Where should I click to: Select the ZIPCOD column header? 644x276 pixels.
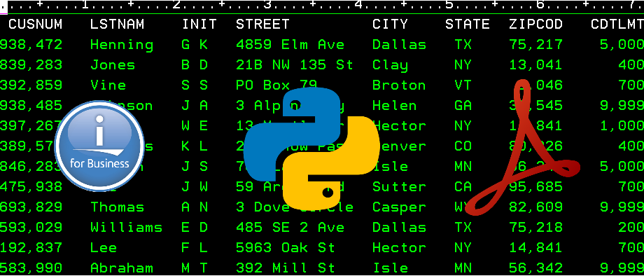535,25
